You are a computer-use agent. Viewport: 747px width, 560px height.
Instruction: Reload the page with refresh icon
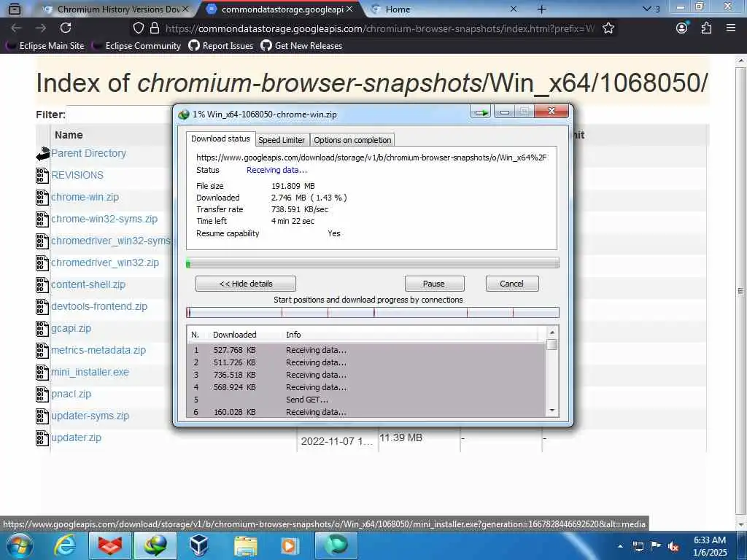pos(66,28)
